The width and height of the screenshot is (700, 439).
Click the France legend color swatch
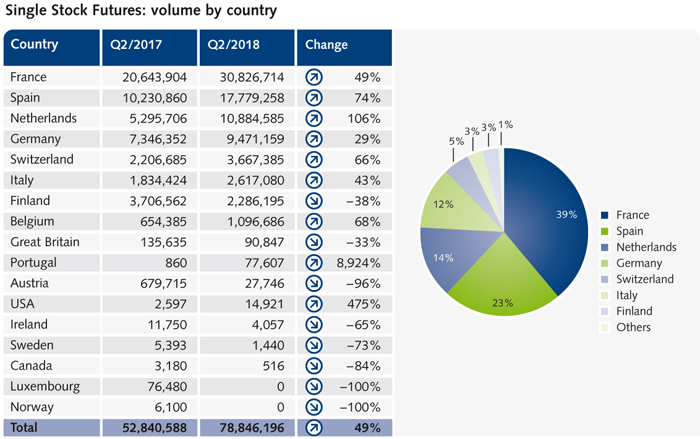pyautogui.click(x=606, y=215)
